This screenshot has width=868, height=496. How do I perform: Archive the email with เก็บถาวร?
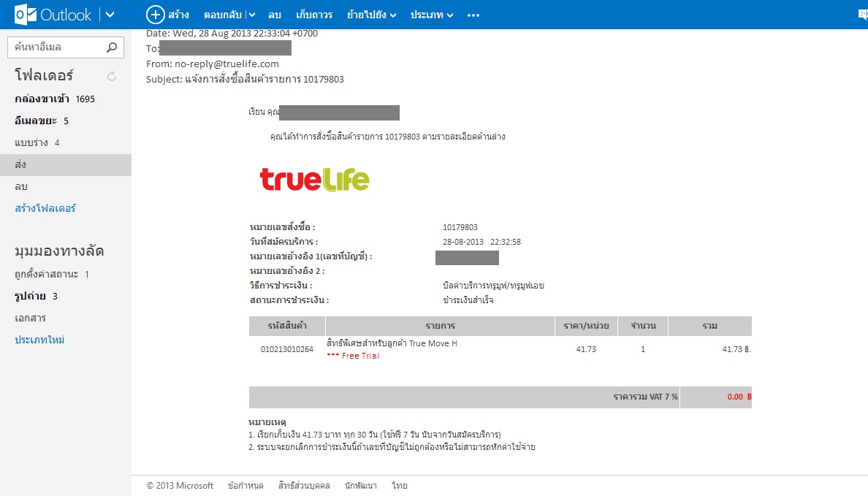[314, 15]
